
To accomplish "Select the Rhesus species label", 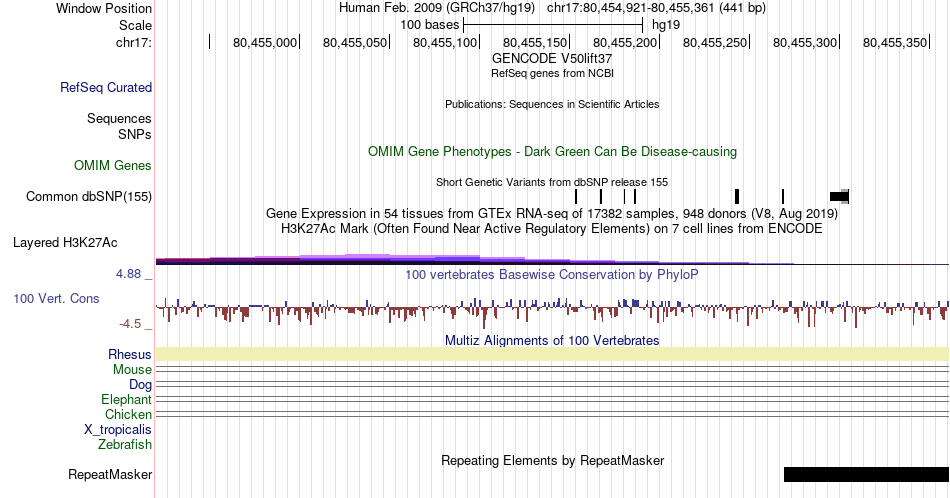I will point(130,354).
